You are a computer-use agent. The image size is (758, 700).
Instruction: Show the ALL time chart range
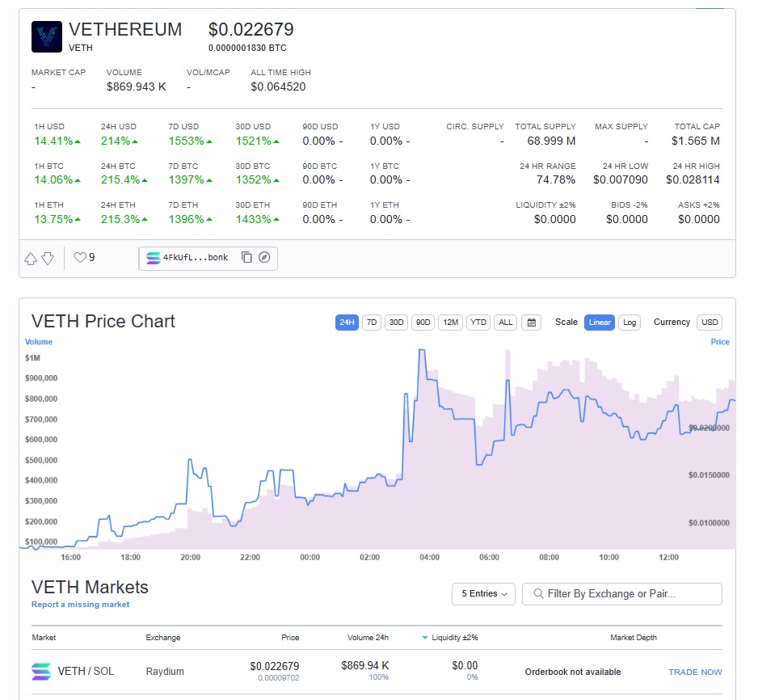pyautogui.click(x=505, y=323)
